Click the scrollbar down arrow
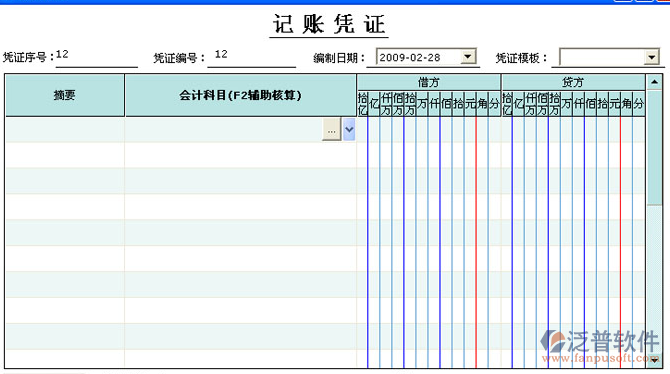This screenshot has height=374, width=670. (x=654, y=360)
